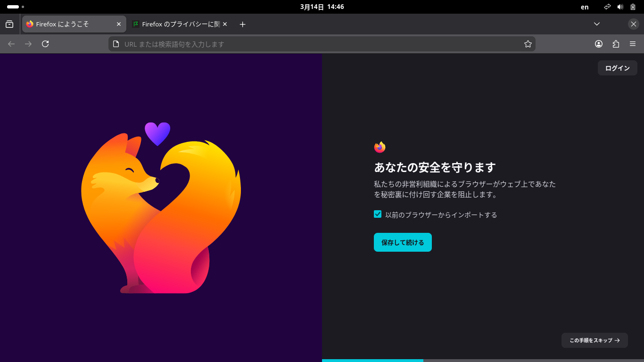Expand the list-all-tabs dropdown arrow
Screen dimensions: 644x362
coord(597,24)
